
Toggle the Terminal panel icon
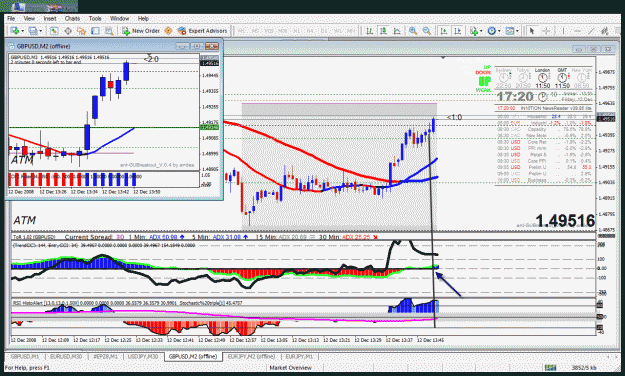(x=95, y=31)
